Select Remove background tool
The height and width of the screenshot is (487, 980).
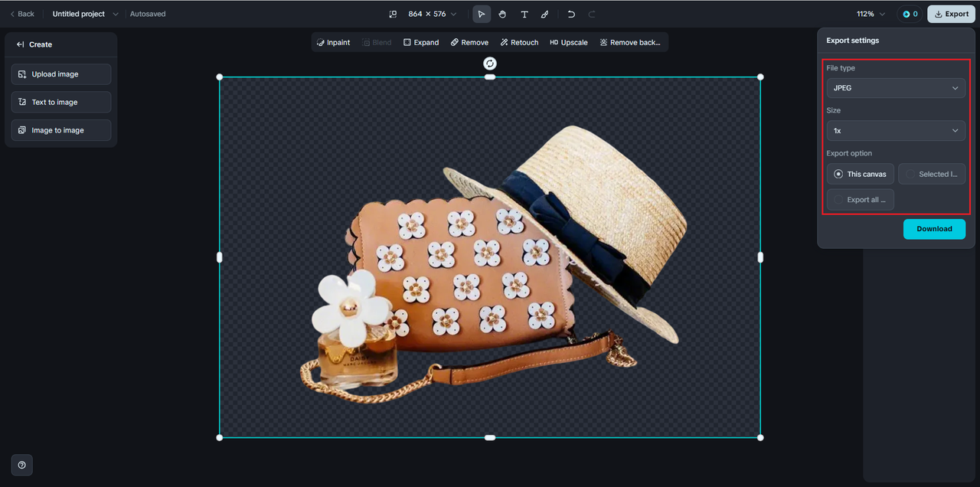(x=629, y=42)
